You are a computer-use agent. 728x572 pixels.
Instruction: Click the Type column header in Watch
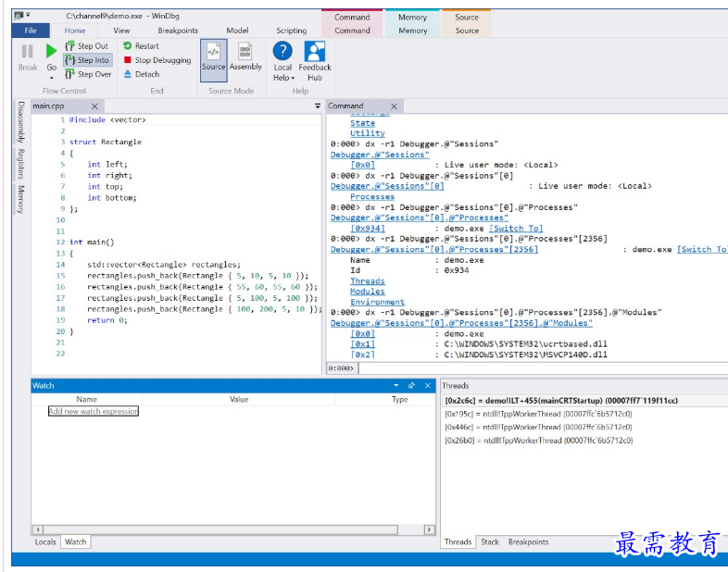coord(399,400)
